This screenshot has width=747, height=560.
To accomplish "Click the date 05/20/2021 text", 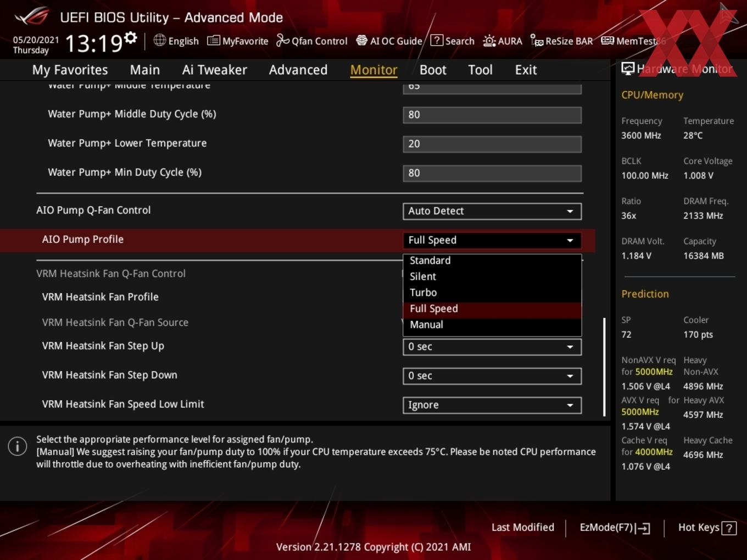I will coord(36,40).
